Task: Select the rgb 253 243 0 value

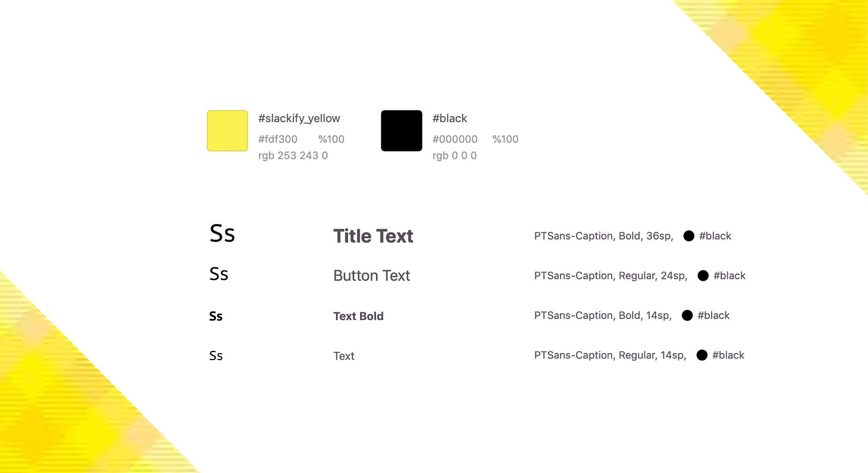Action: click(293, 156)
